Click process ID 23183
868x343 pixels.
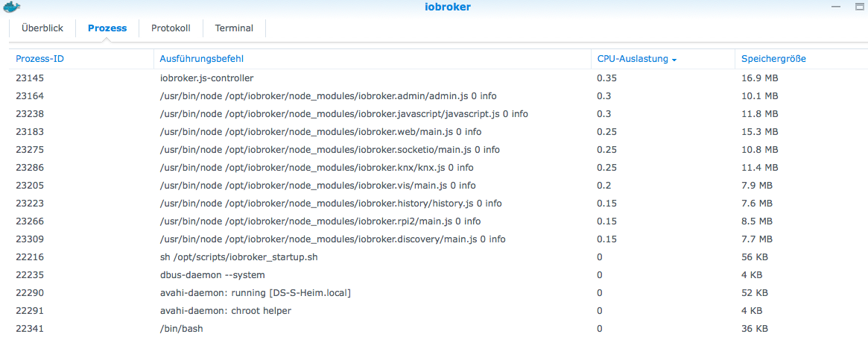(30, 132)
